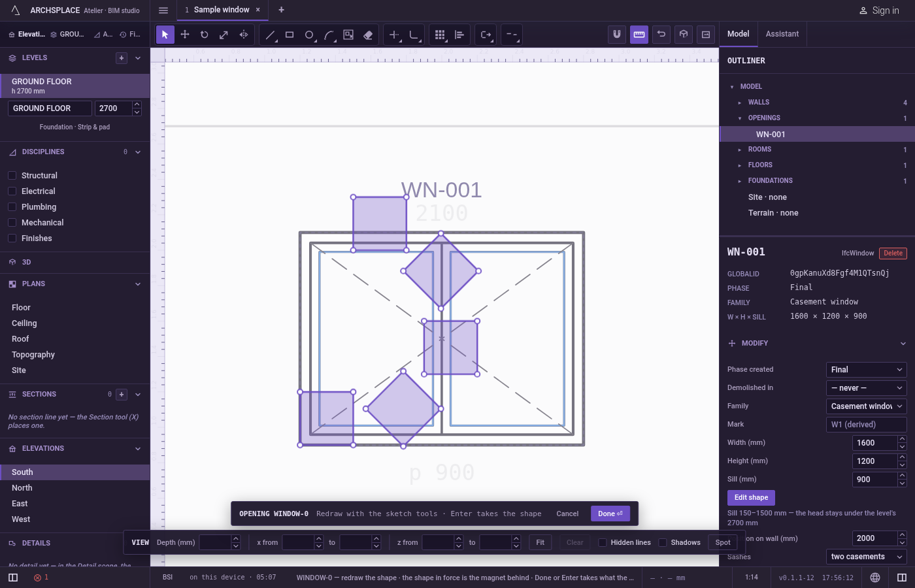Image resolution: width=915 pixels, height=588 pixels.
Task: Switch to the Assistant tab
Action: 782,34
